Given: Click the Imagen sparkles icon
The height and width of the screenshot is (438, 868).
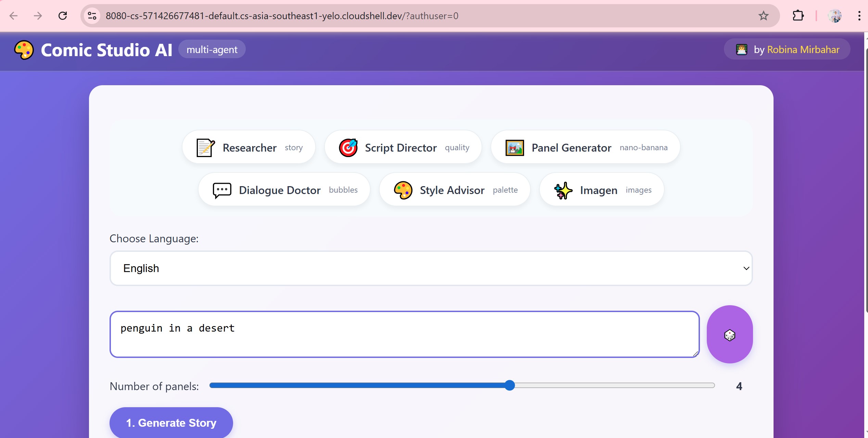Looking at the screenshot, I should coord(563,190).
